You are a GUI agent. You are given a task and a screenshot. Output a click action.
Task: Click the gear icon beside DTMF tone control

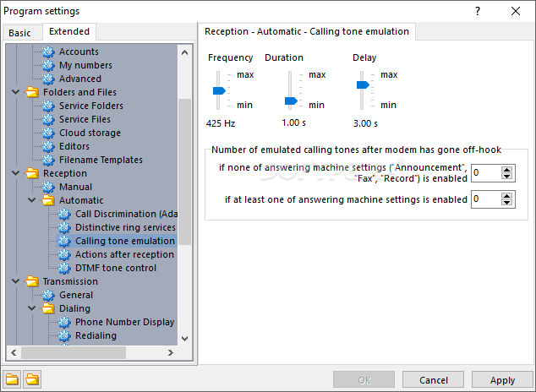point(64,268)
